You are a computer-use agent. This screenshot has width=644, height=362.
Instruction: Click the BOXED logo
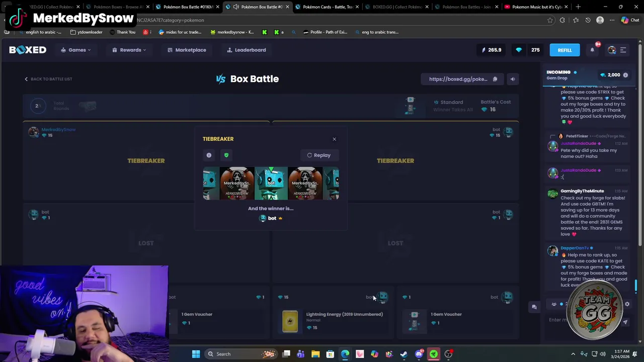coord(28,50)
